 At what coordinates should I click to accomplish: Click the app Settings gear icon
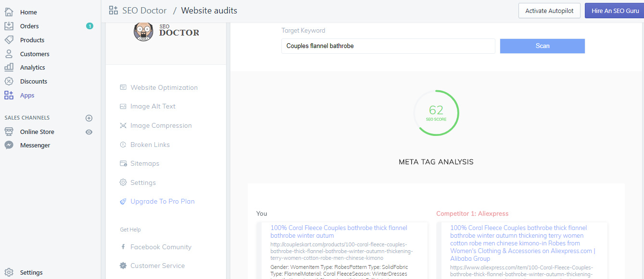(123, 182)
